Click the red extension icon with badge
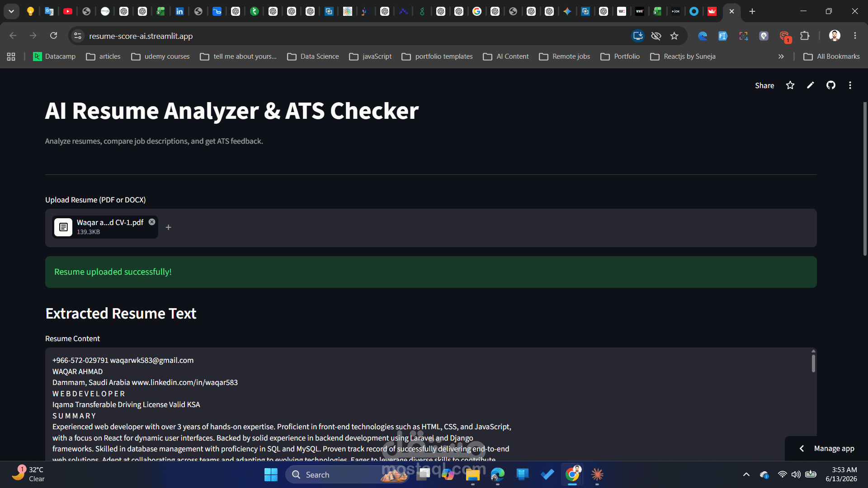The width and height of the screenshot is (868, 488). (784, 36)
